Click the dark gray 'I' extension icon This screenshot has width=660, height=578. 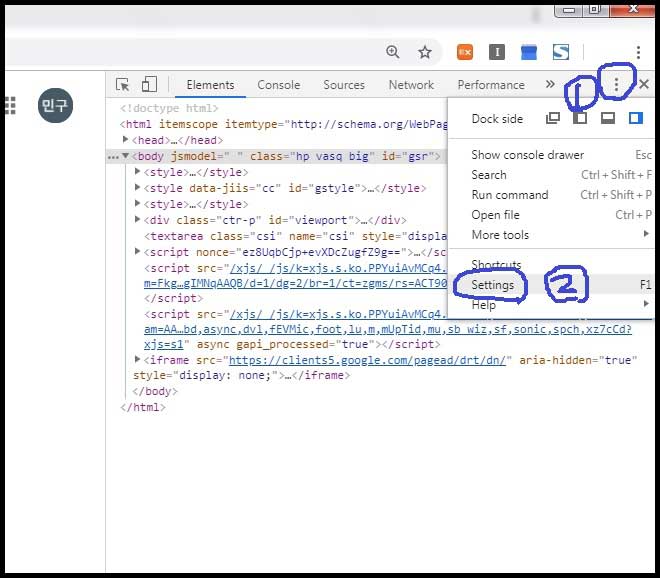497,52
